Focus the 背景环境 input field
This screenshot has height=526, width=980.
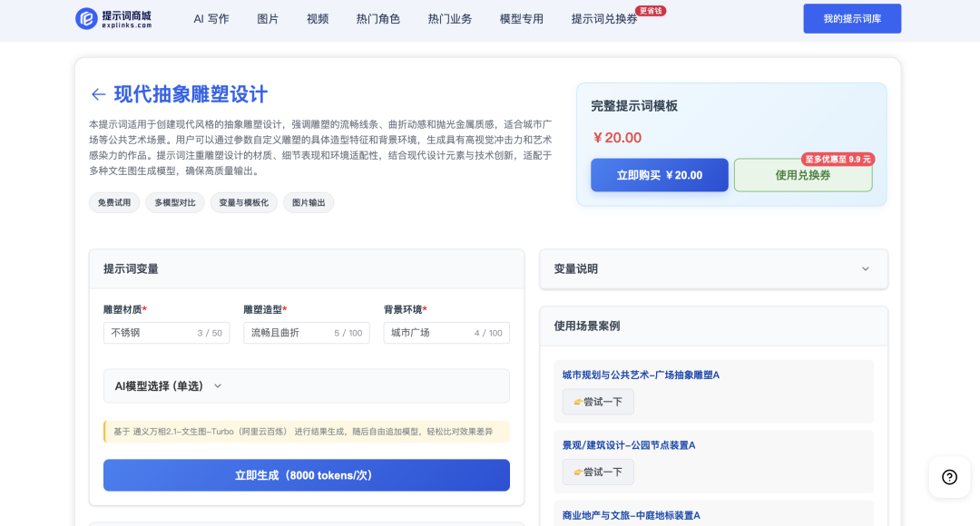(446, 333)
